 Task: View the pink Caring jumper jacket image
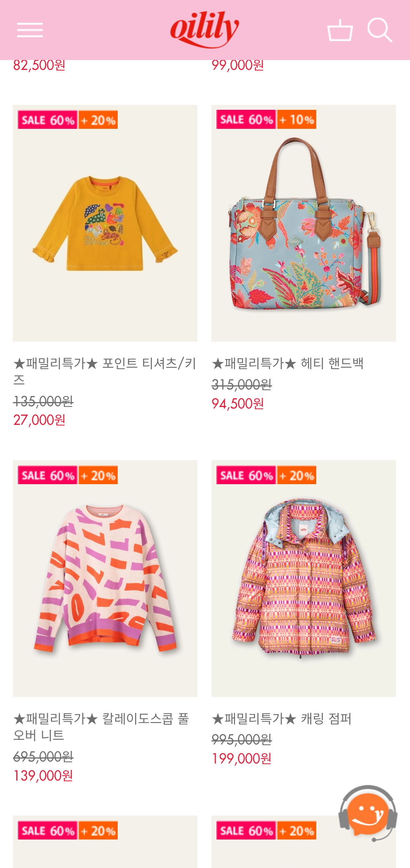(304, 578)
